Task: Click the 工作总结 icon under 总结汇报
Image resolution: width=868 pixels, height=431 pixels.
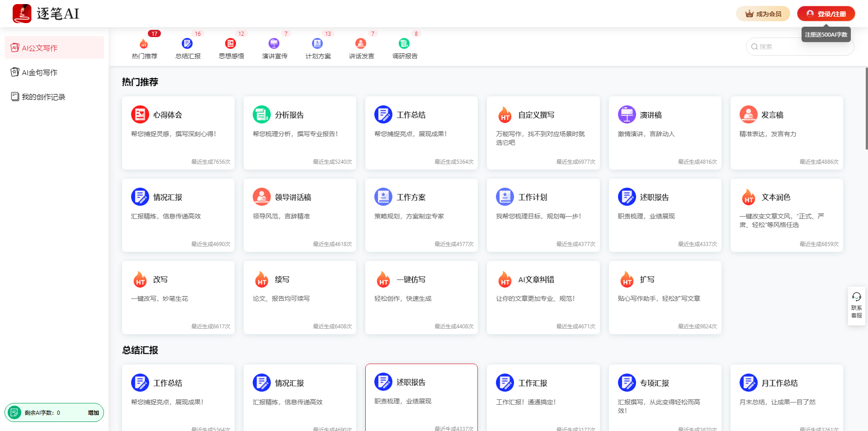Action: tap(140, 383)
